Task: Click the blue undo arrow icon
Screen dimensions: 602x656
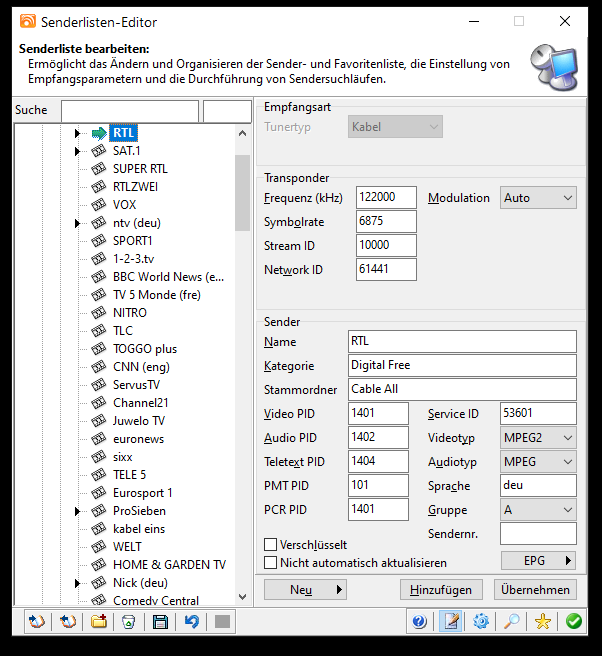Action: point(191,622)
